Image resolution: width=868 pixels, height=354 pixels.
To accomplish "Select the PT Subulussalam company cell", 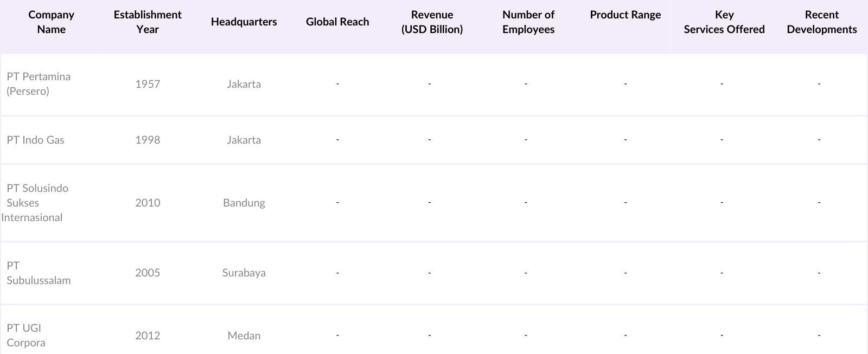I will [x=39, y=273].
